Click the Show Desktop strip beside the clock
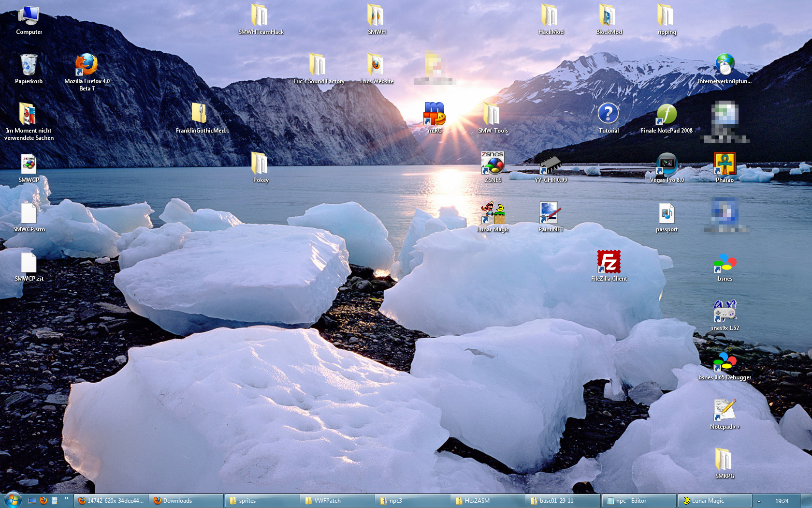Viewport: 812px width, 508px height. click(x=807, y=501)
